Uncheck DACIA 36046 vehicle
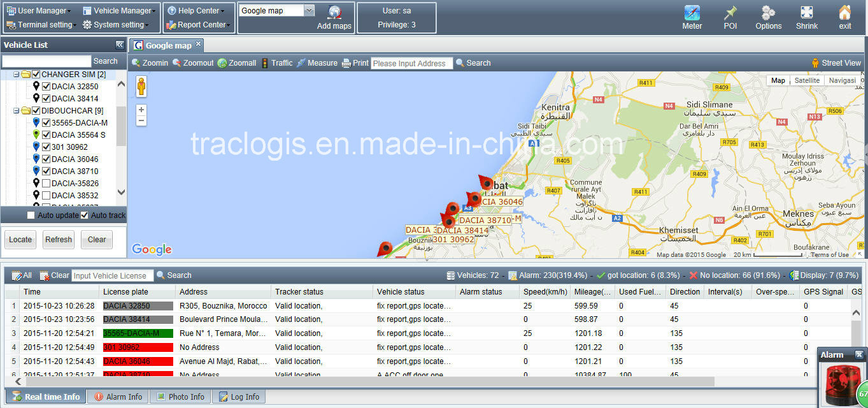868x408 pixels. (46, 159)
